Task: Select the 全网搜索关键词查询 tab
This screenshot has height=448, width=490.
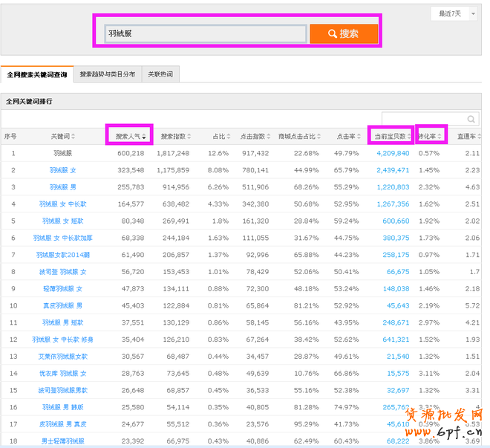Action: click(x=37, y=75)
